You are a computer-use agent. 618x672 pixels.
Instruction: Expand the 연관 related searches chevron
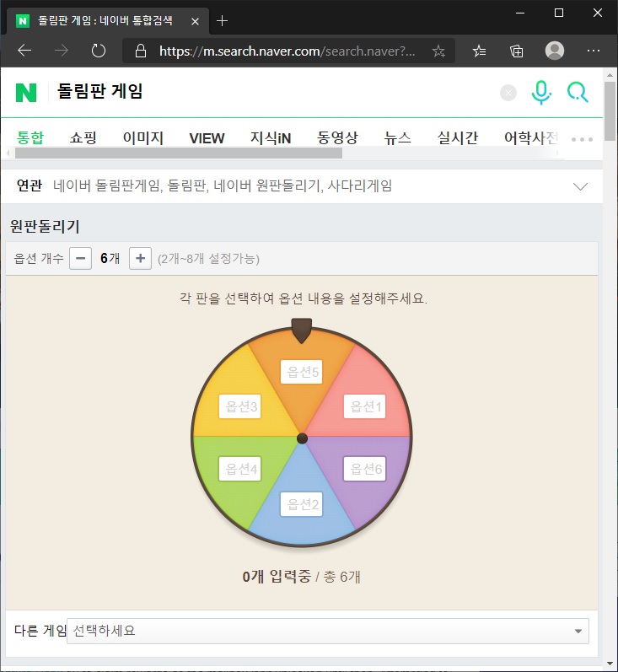pos(580,186)
